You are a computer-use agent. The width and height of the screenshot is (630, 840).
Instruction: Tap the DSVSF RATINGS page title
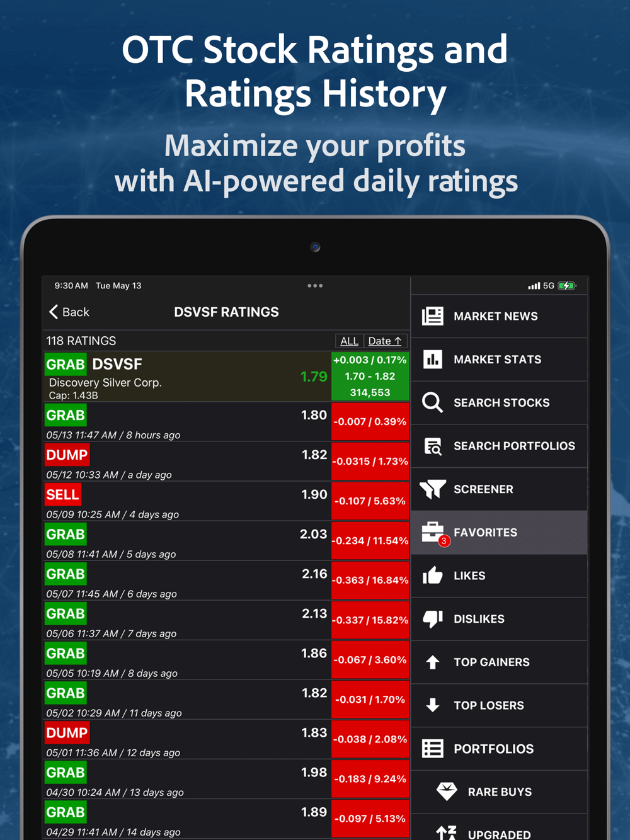(226, 312)
